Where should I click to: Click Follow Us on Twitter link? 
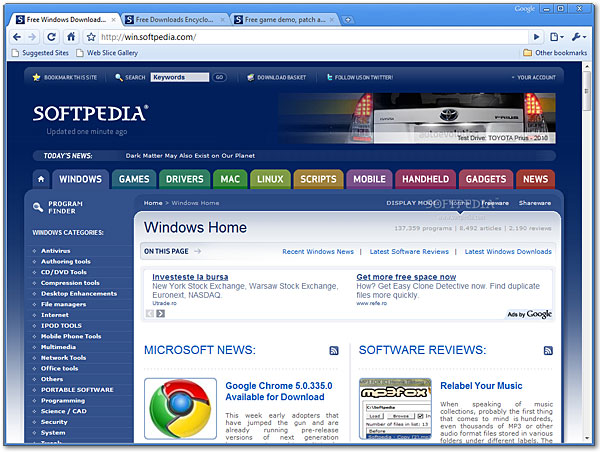360,77
